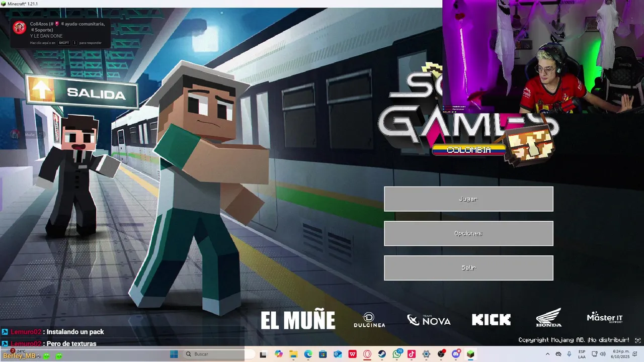The width and height of the screenshot is (644, 362).
Task: Click chat message 'Pero de texturas'
Action: pos(71,344)
